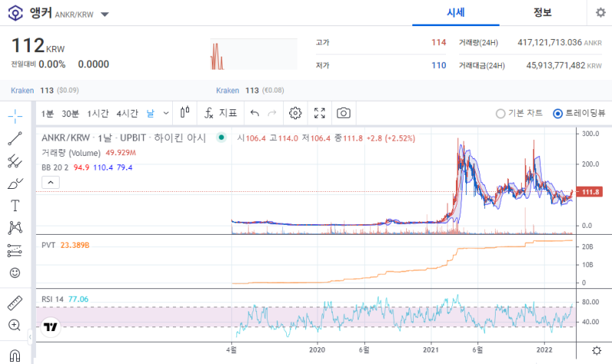Enter fullscreen chart mode
The image size is (612, 364).
pos(320,113)
